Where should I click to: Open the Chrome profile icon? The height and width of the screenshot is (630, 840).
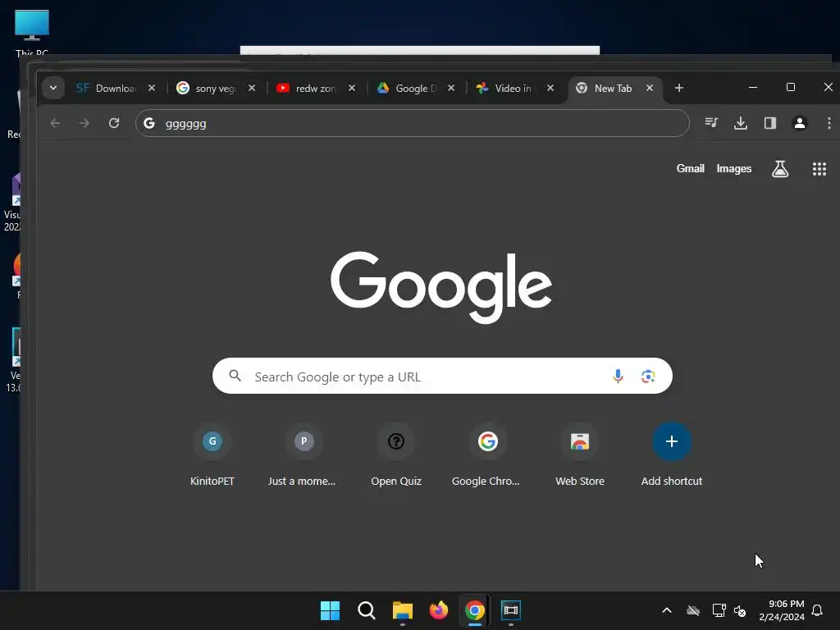[x=799, y=123]
